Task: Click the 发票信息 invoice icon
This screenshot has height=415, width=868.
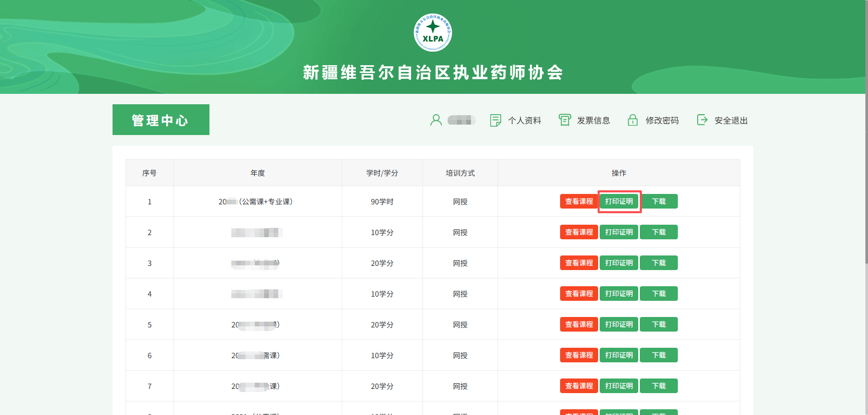Action: (565, 120)
